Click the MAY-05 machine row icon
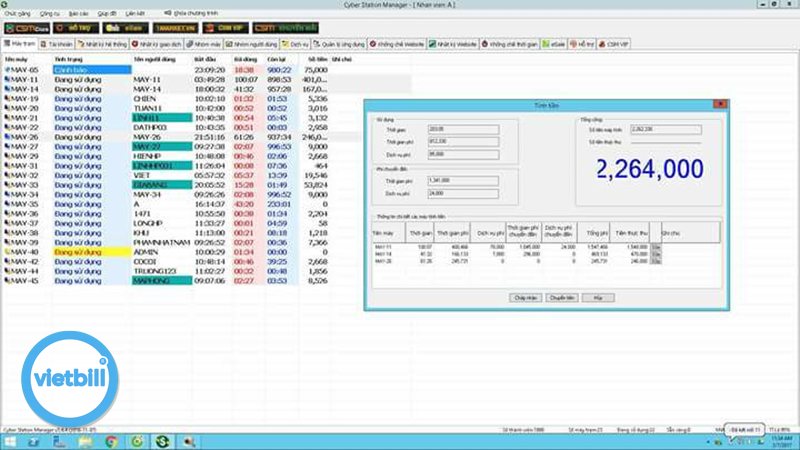800x450 pixels. pos(8,70)
